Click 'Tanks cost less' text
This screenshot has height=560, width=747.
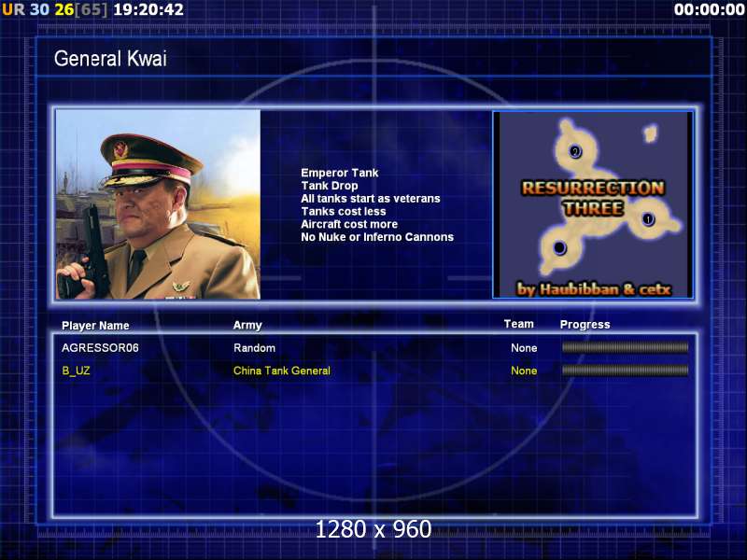pyautogui.click(x=344, y=211)
